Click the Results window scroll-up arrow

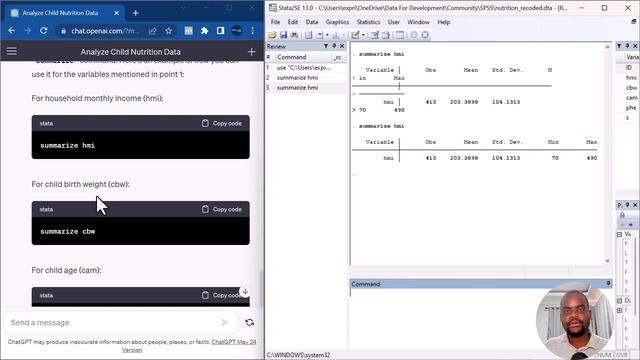[607, 47]
